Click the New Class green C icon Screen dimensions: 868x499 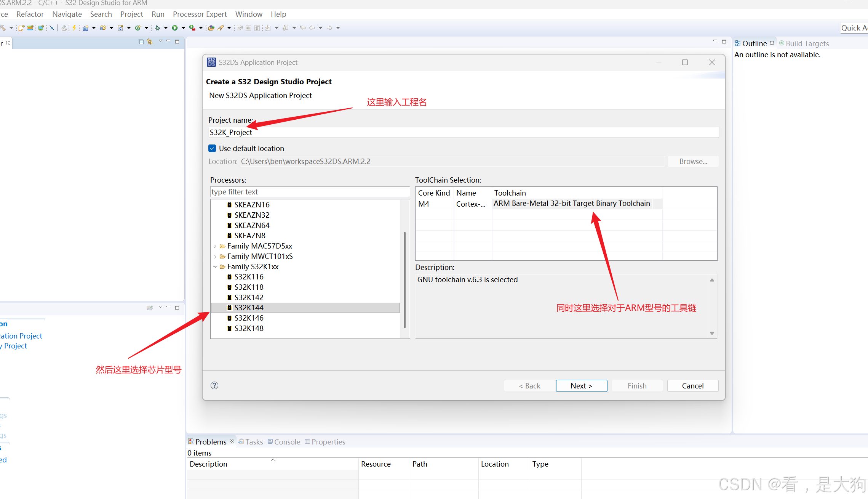pyautogui.click(x=138, y=28)
